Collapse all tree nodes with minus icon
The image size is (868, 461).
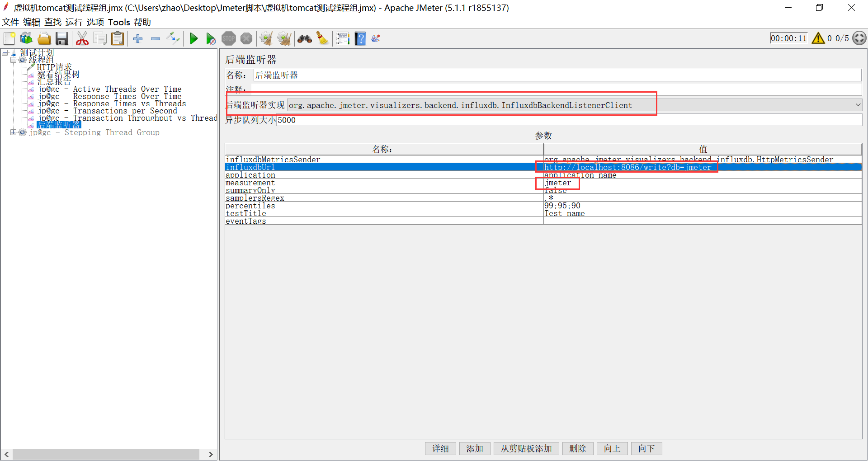156,39
